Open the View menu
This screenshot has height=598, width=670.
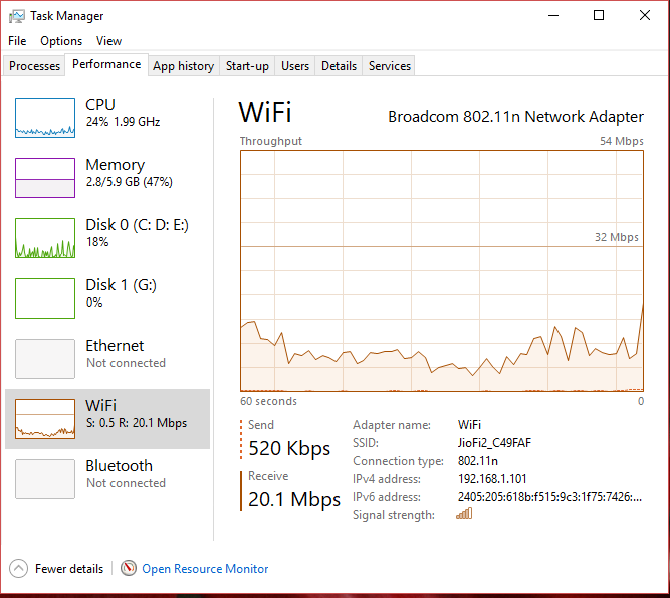109,41
